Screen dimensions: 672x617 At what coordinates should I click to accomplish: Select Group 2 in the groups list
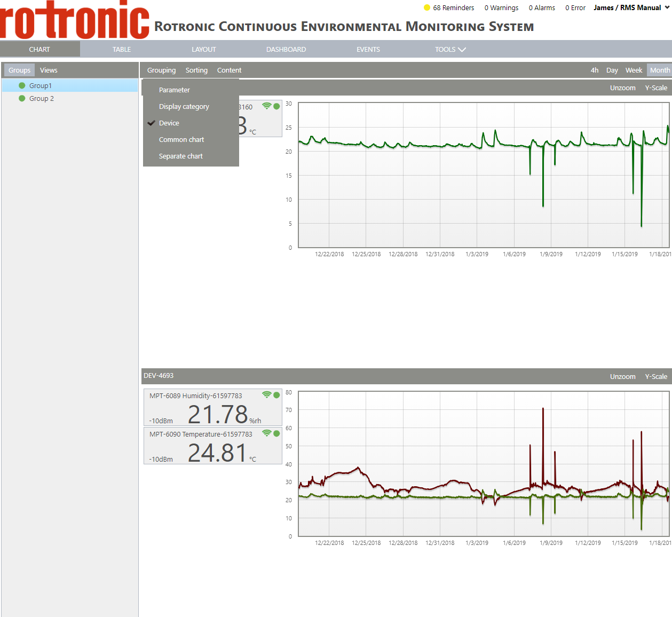click(70, 98)
